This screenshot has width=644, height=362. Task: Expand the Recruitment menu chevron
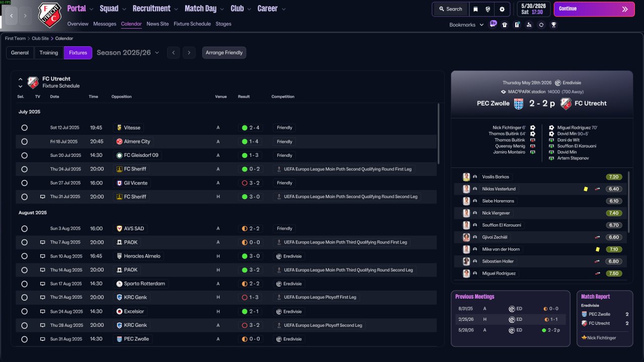click(x=176, y=9)
